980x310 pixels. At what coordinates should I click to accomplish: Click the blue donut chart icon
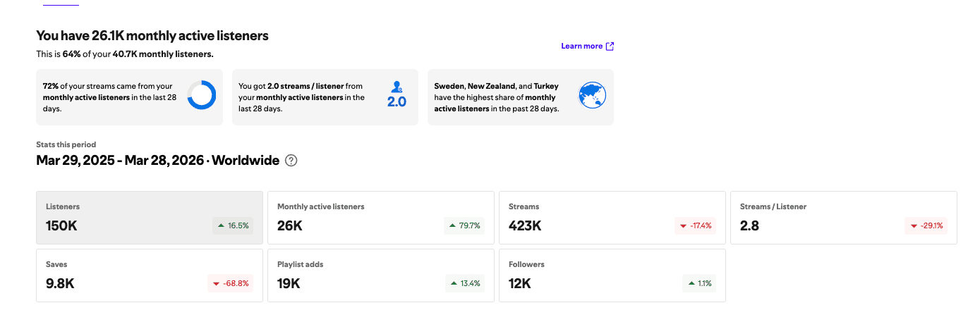[x=201, y=95]
